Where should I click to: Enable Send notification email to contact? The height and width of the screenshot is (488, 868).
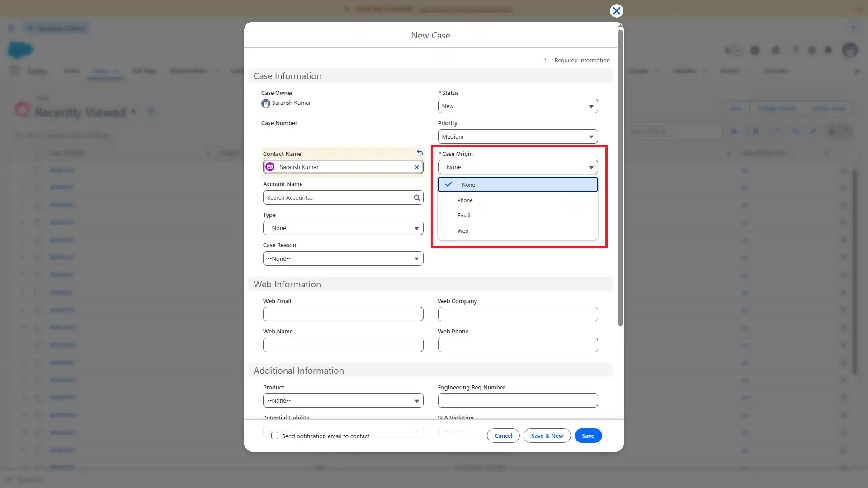coord(275,436)
